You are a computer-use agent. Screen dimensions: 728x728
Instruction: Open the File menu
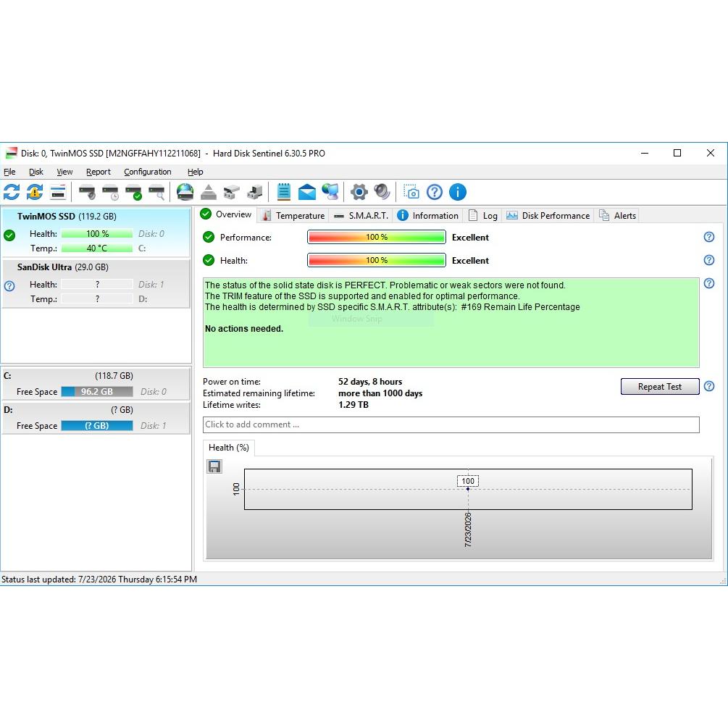click(x=9, y=172)
